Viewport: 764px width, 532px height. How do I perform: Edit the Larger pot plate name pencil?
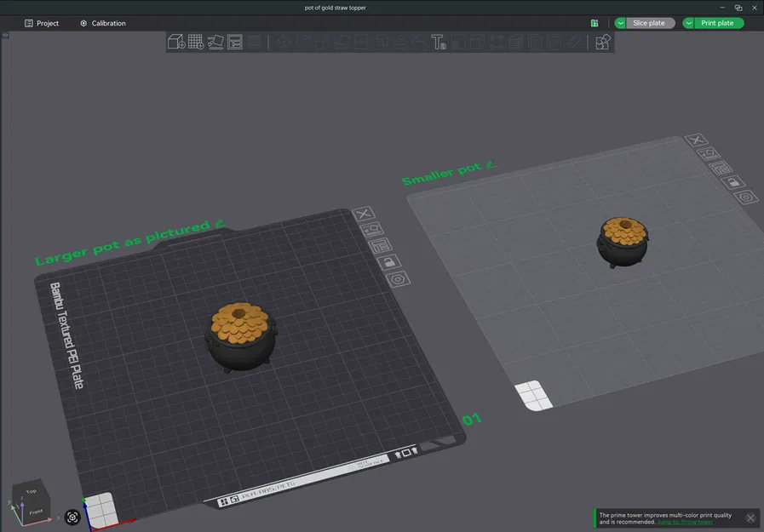pyautogui.click(x=220, y=223)
